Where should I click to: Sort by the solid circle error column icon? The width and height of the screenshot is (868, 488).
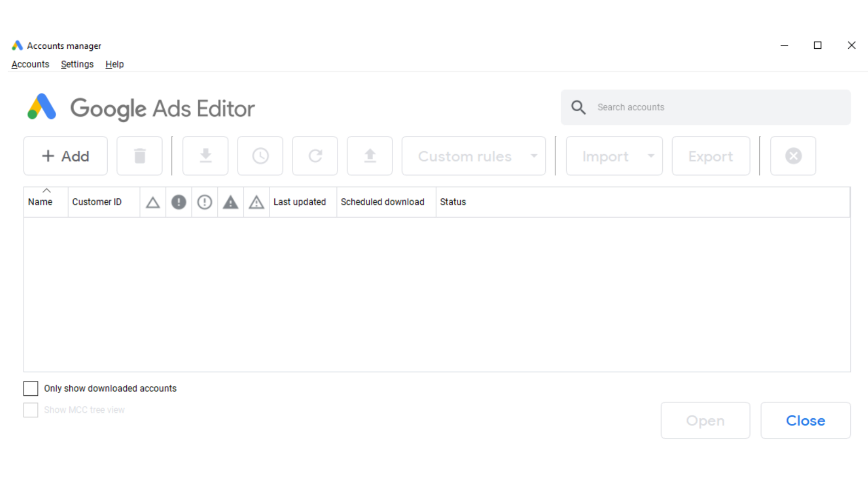[179, 202]
